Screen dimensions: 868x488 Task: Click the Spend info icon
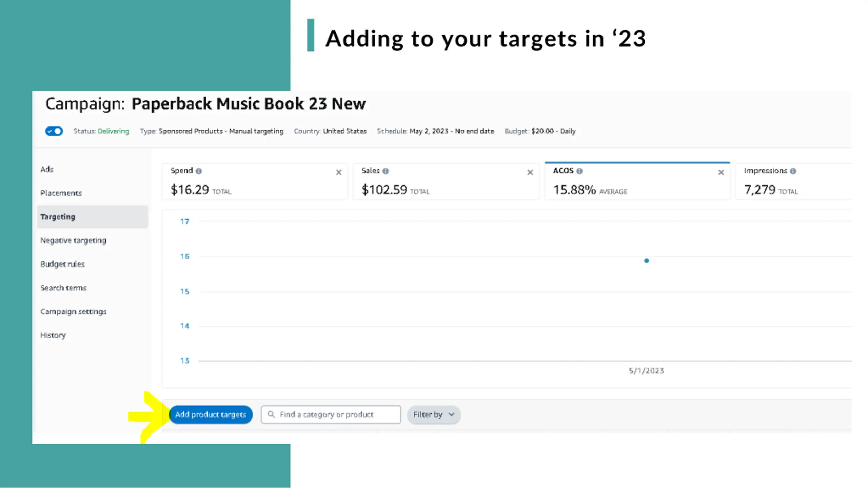pos(199,171)
